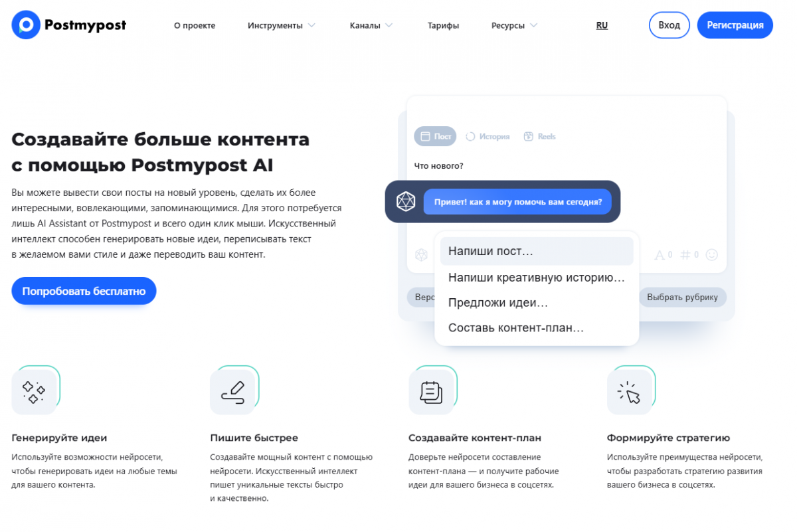This screenshot has width=797, height=532.
Task: Expand the Каналы dropdown menu
Action: 371,25
